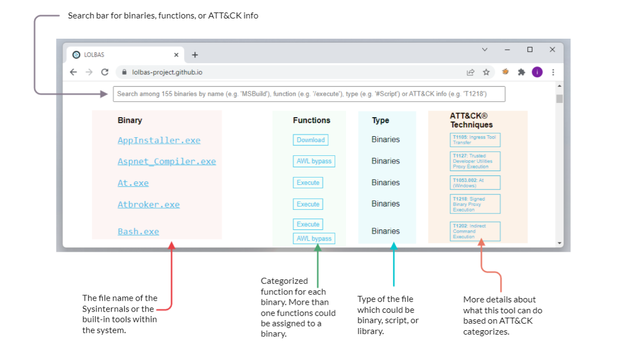Click the T1218 Signed Binary Proxy tag
Viewport: 644px width, 346px height.
[x=475, y=204]
